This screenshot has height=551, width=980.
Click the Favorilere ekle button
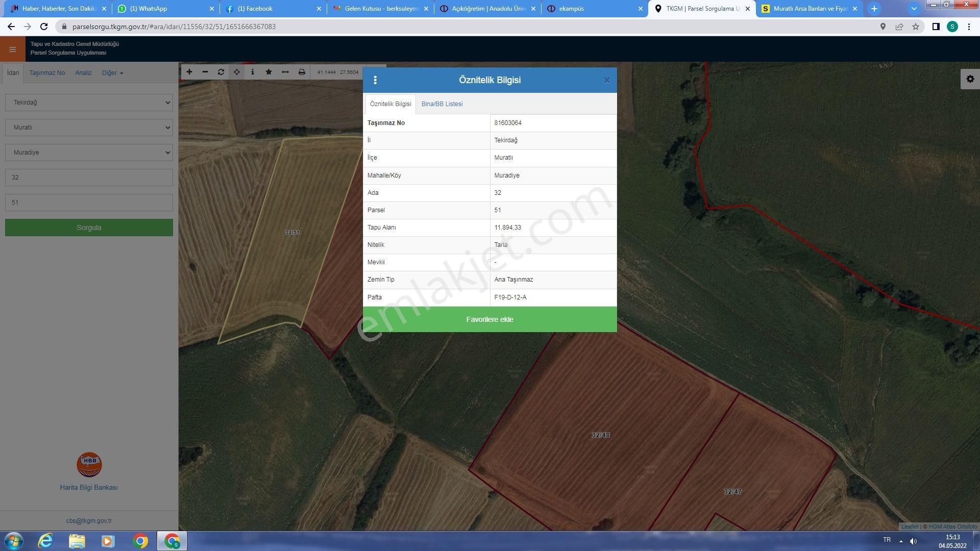pyautogui.click(x=490, y=319)
